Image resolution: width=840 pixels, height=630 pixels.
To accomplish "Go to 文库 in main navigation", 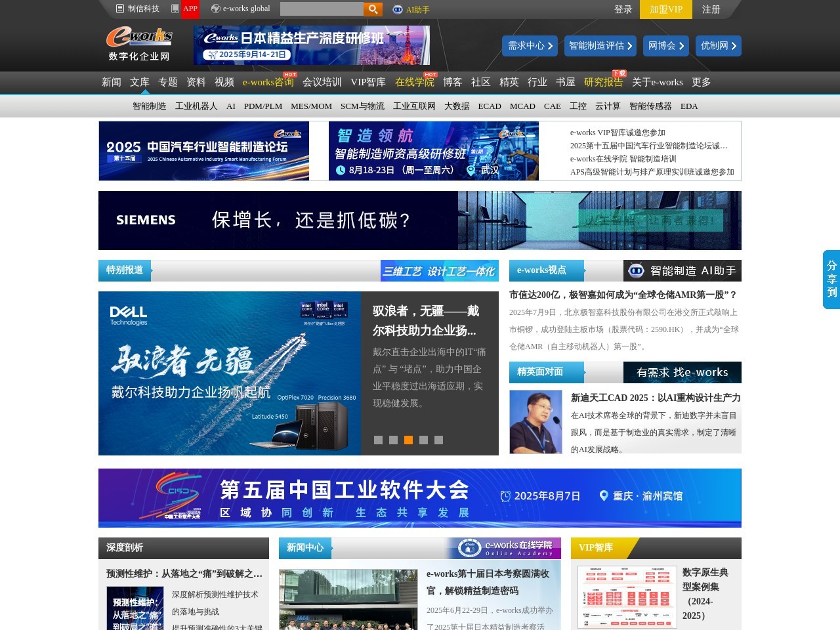I will coord(140,82).
